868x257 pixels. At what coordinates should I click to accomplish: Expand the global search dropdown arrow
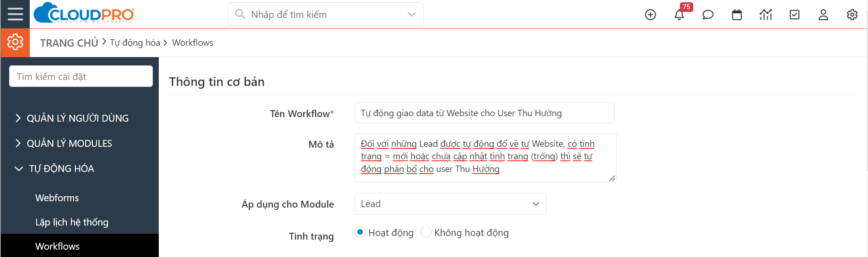412,14
